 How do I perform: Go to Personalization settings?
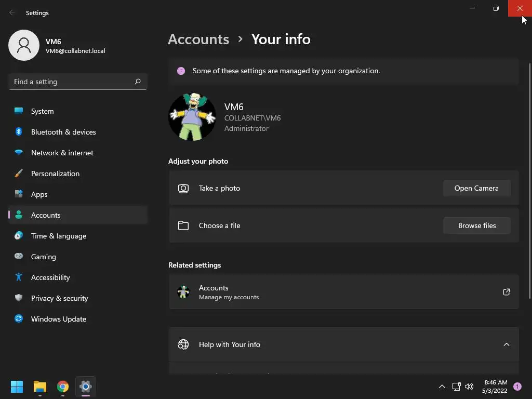pyautogui.click(x=55, y=174)
